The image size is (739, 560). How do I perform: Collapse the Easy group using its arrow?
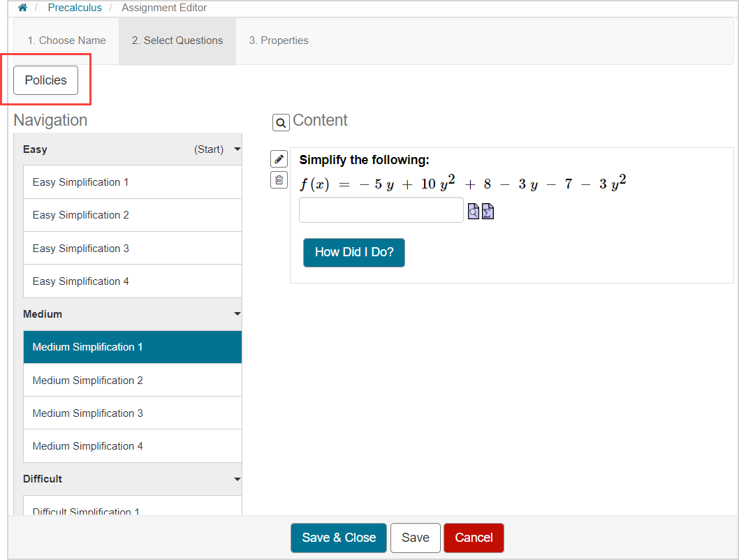(x=237, y=149)
